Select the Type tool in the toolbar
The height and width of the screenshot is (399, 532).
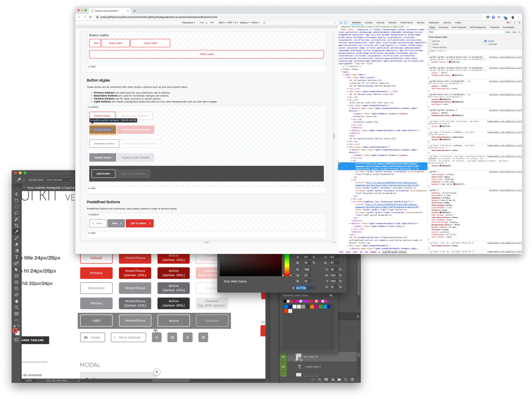click(17, 257)
